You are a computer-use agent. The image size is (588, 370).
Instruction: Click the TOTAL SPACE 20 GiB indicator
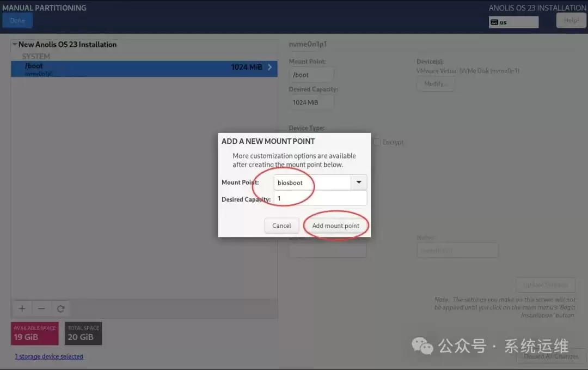coord(83,333)
